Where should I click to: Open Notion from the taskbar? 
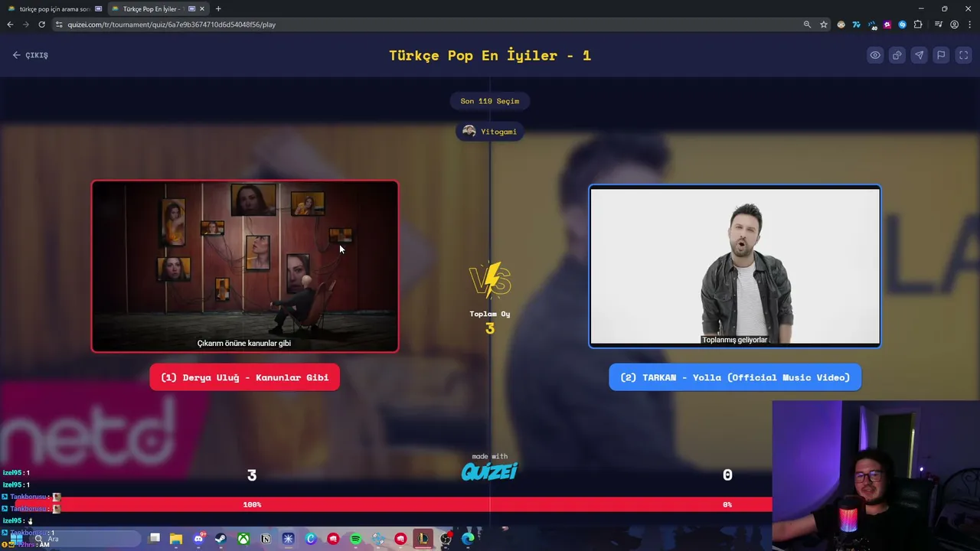click(266, 539)
